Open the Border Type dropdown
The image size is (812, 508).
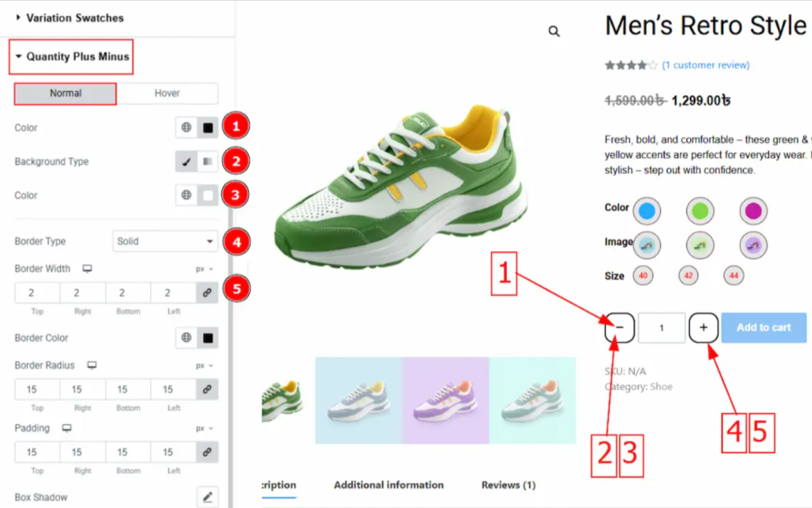pyautogui.click(x=165, y=241)
